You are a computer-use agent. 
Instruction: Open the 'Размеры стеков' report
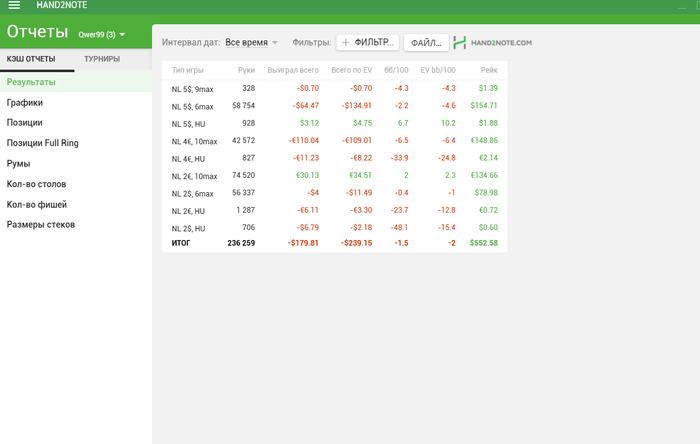(x=41, y=224)
